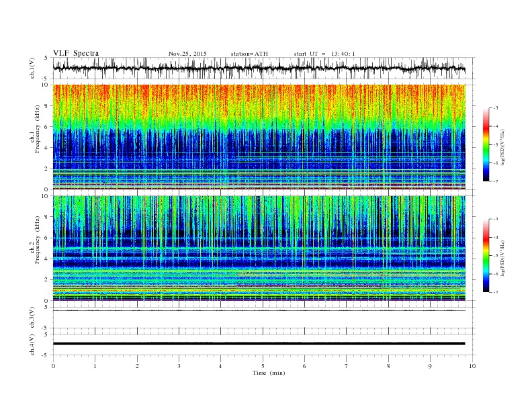Click the "-5" tick of the ch.4(V) panel

coord(46,355)
